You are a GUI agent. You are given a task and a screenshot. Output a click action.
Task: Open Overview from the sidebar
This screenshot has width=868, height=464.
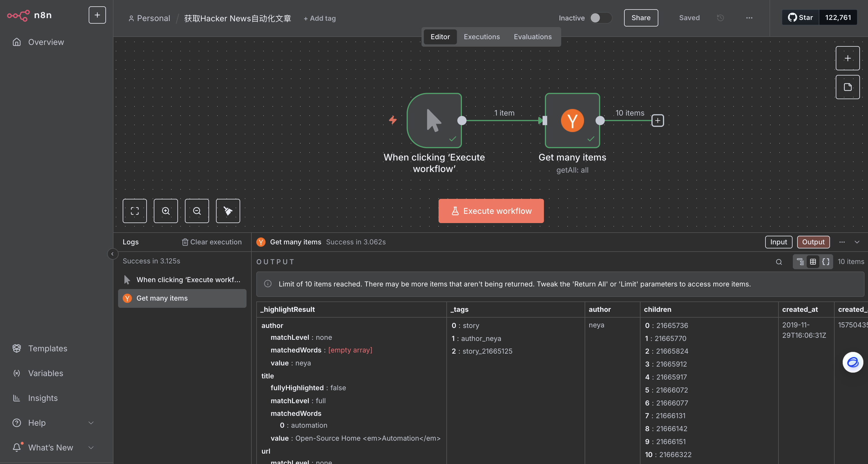pos(46,42)
